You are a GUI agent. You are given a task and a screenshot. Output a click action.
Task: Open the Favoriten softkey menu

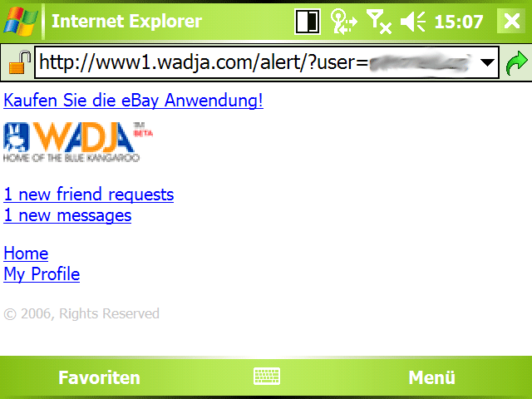click(x=99, y=377)
